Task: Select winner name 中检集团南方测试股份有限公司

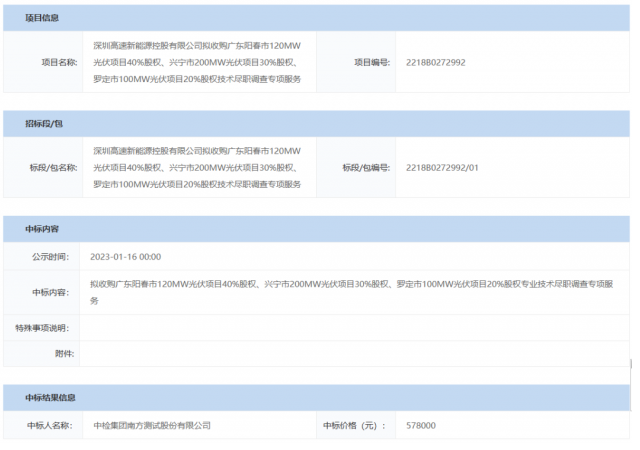Action: coord(151,425)
